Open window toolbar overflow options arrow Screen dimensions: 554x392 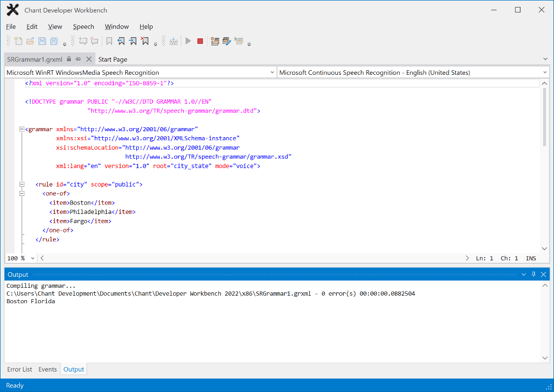(249, 44)
